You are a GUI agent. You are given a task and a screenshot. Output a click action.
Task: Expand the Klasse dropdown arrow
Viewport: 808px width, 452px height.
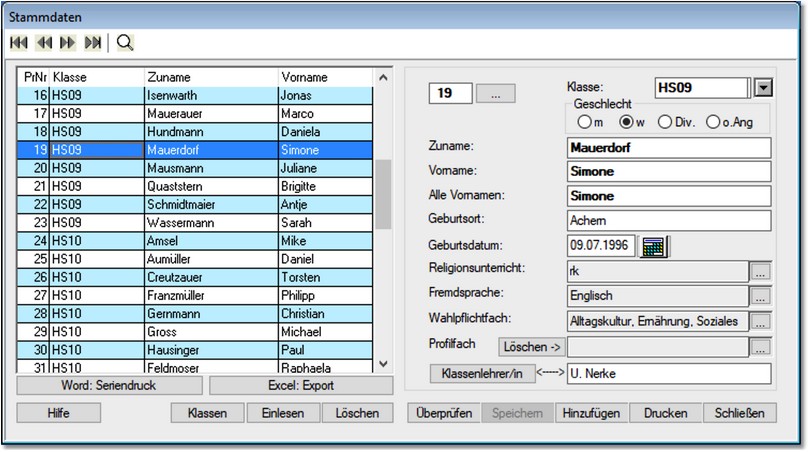pyautogui.click(x=763, y=88)
